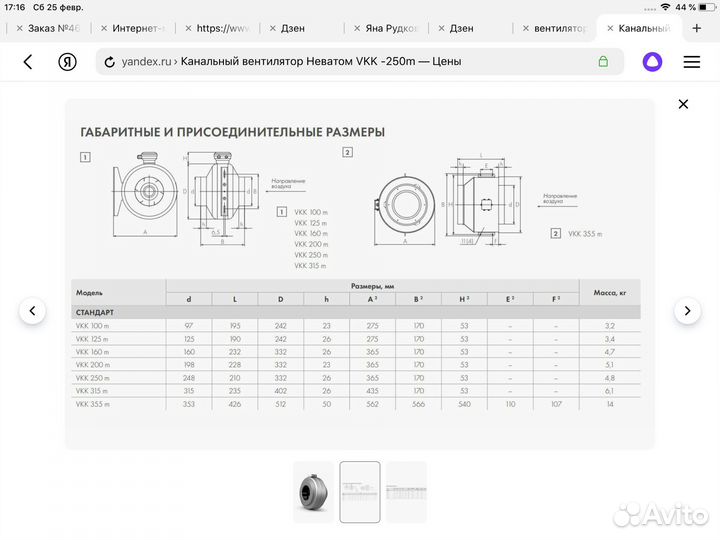Image resolution: width=720 pixels, height=540 pixels.
Task: Tap the green padlock security icon
Action: [x=603, y=62]
